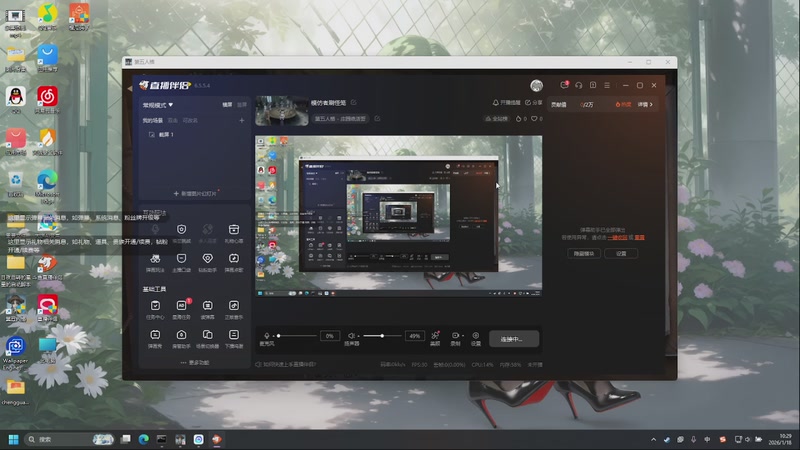800x450 pixels.
Task: Open the 美颜 beauty filter
Action: point(435,338)
